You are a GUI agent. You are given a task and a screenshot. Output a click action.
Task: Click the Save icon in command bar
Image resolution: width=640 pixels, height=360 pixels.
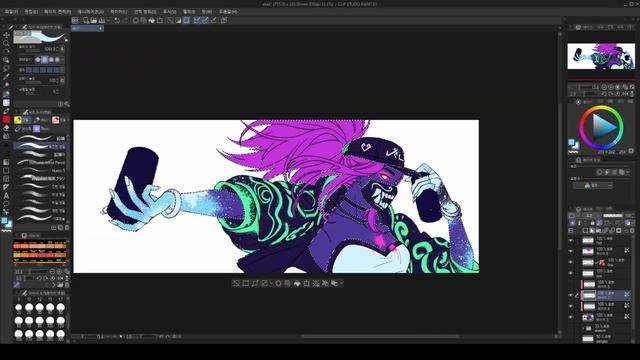[102, 20]
